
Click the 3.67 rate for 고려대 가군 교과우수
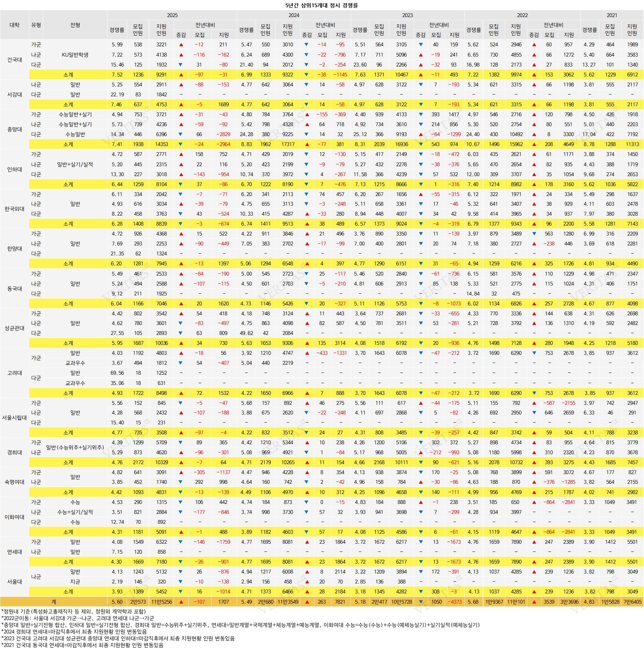(x=117, y=363)
